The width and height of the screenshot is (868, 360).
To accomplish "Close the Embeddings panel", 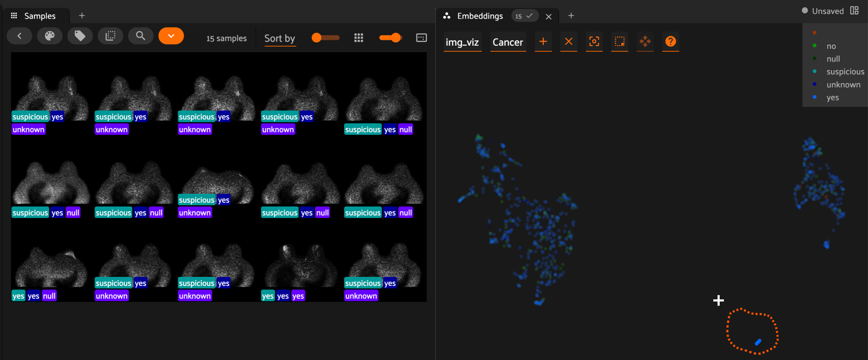I will (x=549, y=17).
